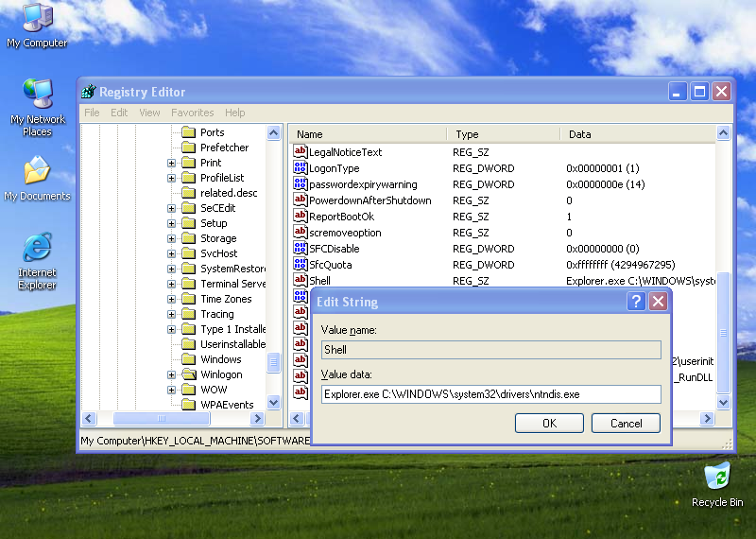Open the Help menu

(234, 113)
